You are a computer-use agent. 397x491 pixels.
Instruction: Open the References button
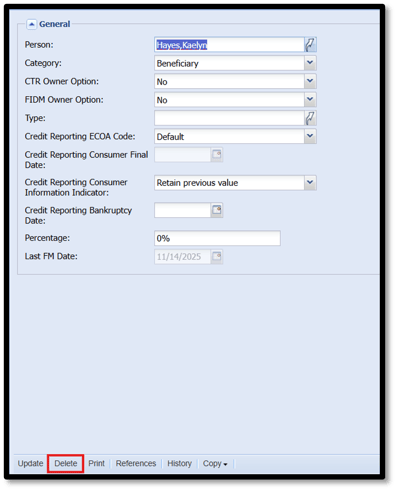point(136,464)
